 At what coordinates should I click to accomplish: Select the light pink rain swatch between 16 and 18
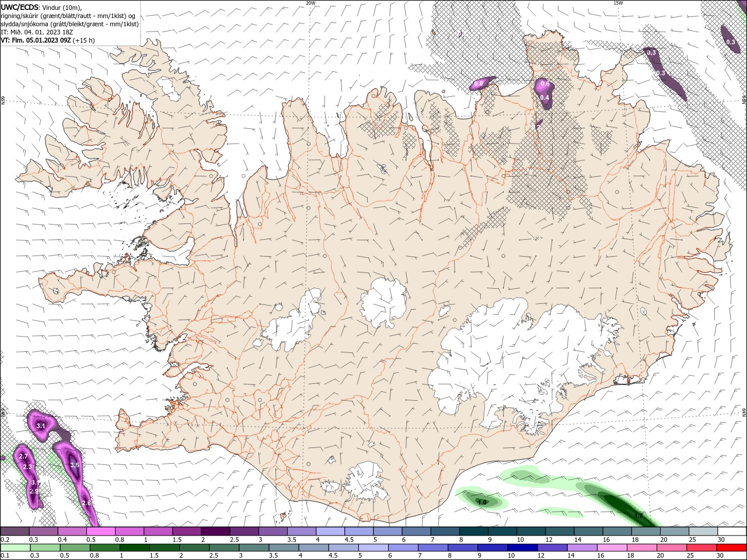pyautogui.click(x=612, y=548)
